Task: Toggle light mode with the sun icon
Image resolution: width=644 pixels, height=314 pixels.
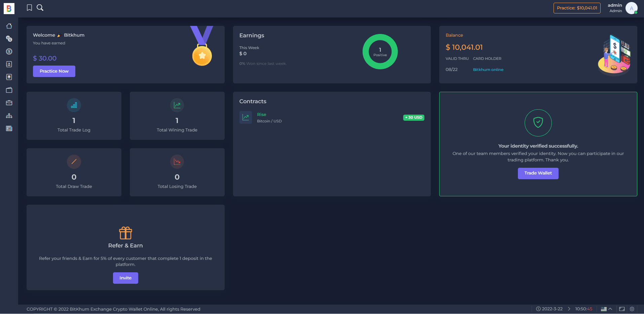Action: [x=632, y=309]
